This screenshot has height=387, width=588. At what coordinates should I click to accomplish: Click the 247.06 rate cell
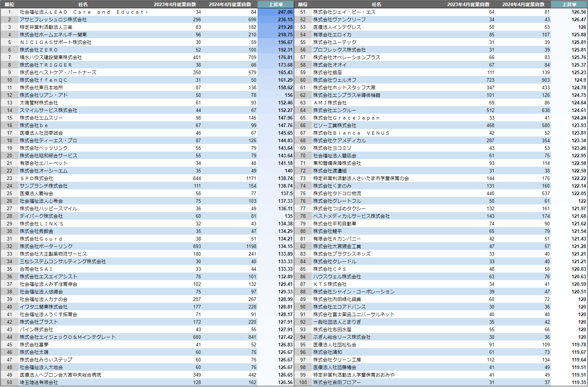pos(276,12)
